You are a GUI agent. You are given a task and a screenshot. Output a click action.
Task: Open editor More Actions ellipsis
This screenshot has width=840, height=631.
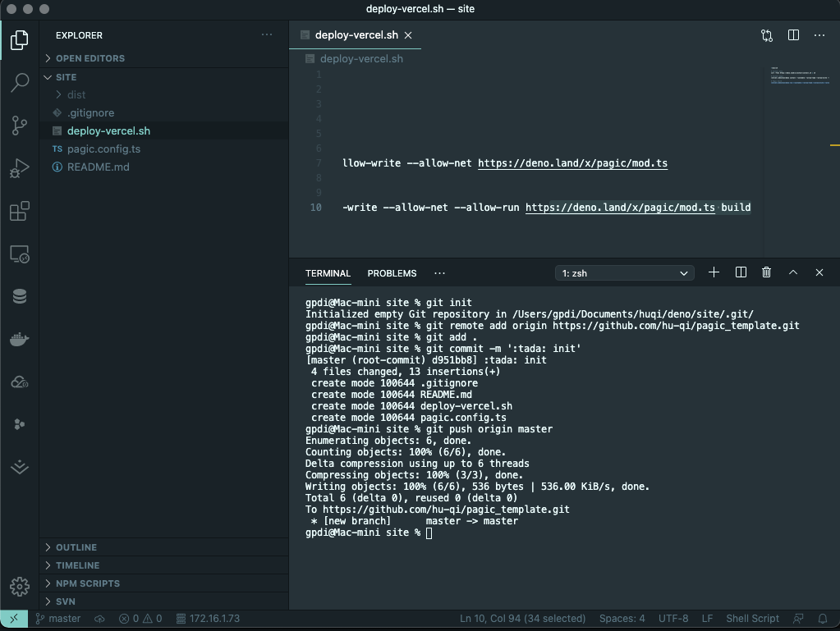tap(819, 35)
